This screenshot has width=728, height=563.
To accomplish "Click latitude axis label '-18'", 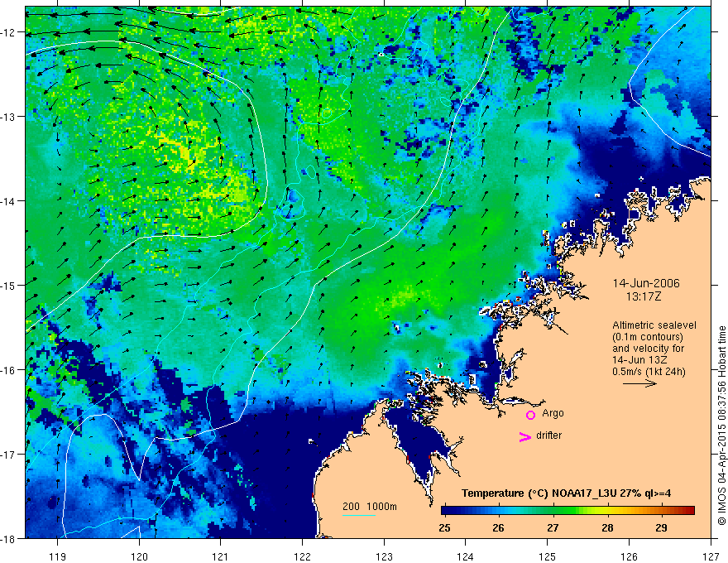I will point(9,538).
